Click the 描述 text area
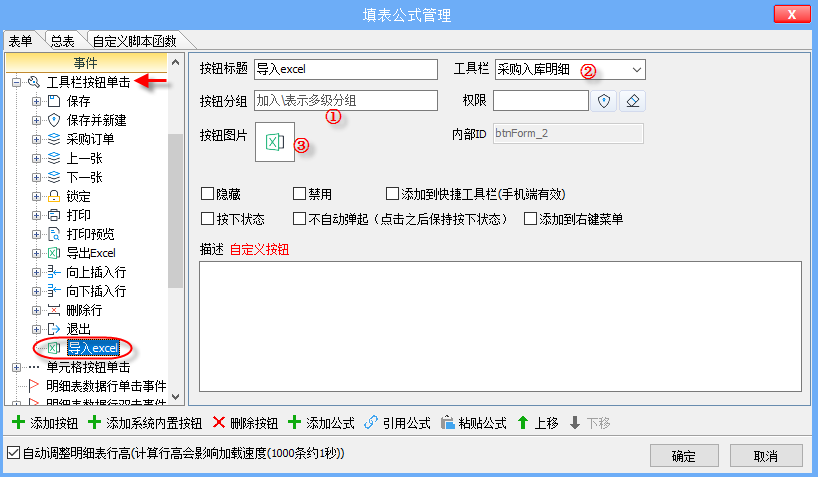The width and height of the screenshot is (818, 477). [500, 326]
